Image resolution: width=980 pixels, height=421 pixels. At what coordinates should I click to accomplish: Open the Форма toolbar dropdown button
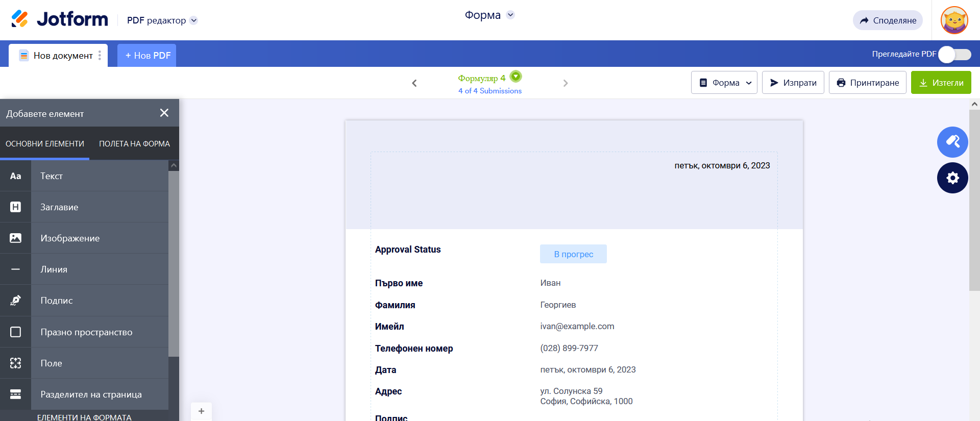coord(724,83)
